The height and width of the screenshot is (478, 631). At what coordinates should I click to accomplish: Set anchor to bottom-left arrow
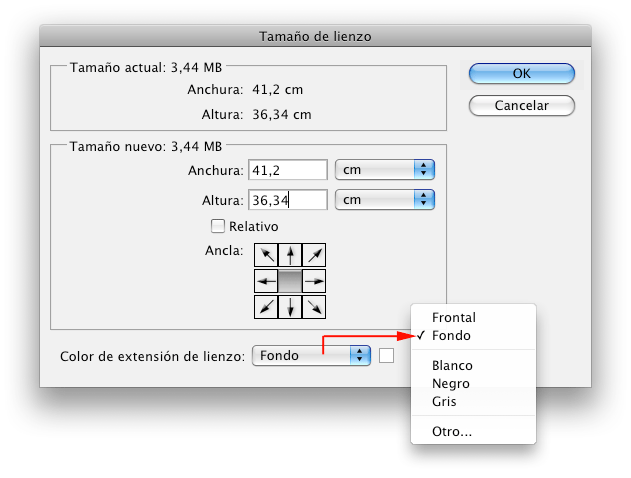click(x=266, y=307)
